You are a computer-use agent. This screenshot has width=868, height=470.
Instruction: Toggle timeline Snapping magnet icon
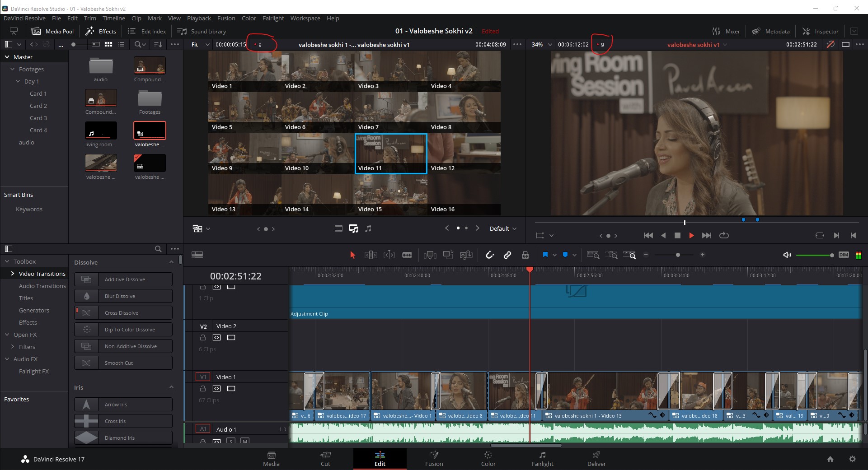tap(489, 255)
